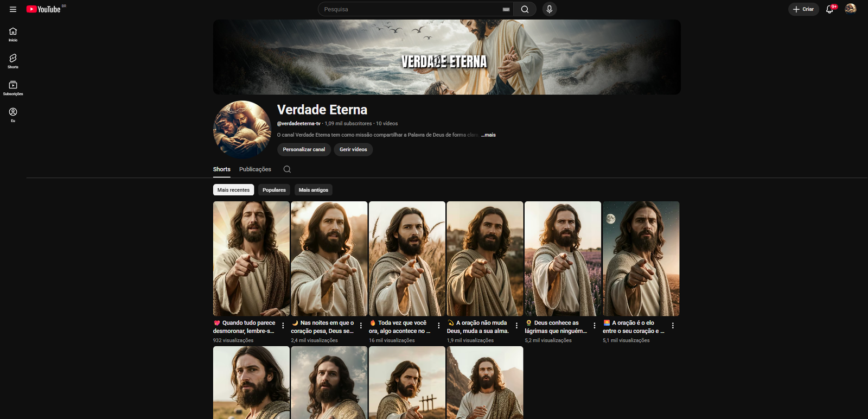
Task: Open the account avatar menu
Action: tap(851, 9)
